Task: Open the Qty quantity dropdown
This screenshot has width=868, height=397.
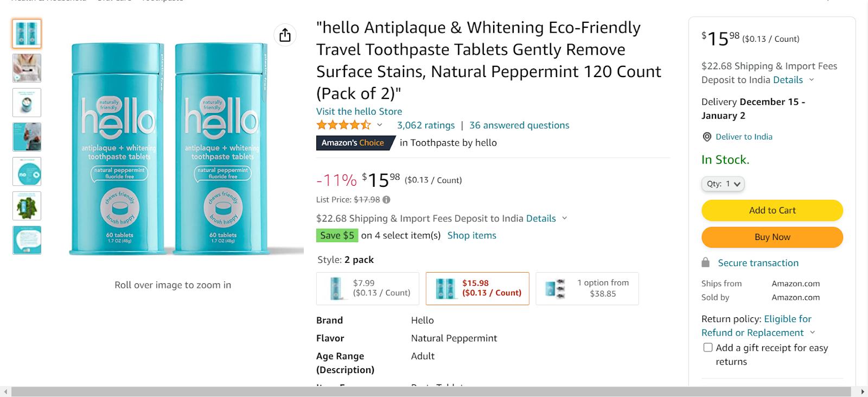Action: point(723,184)
